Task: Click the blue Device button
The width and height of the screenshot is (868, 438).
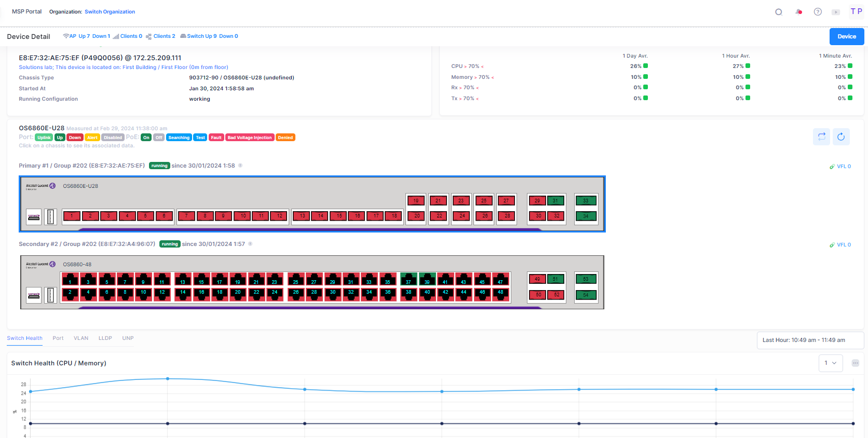Action: coord(847,36)
